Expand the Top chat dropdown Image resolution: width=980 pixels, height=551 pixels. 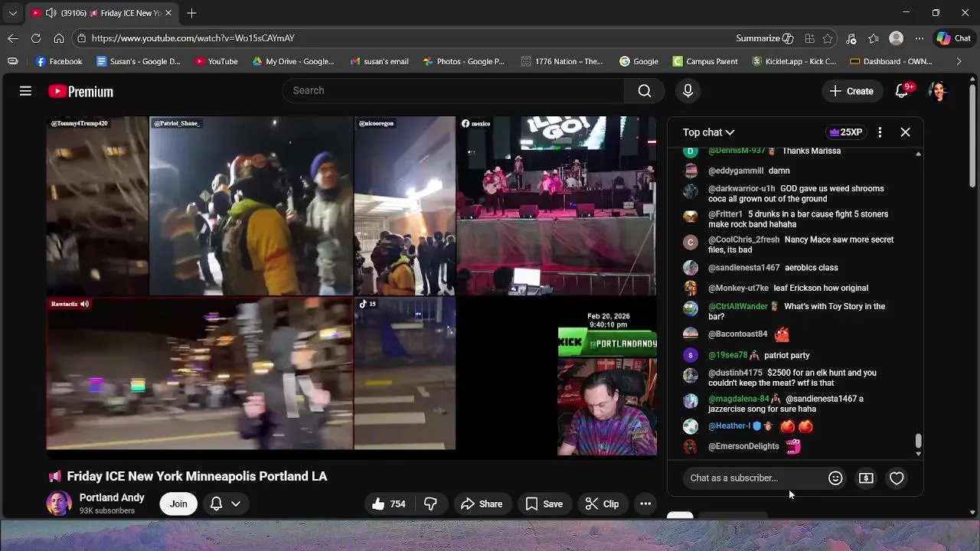tap(708, 132)
